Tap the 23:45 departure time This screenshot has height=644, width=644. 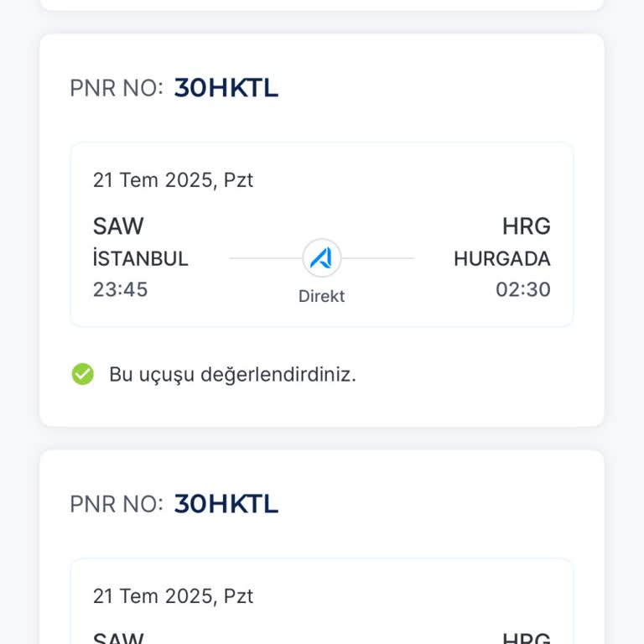121,289
